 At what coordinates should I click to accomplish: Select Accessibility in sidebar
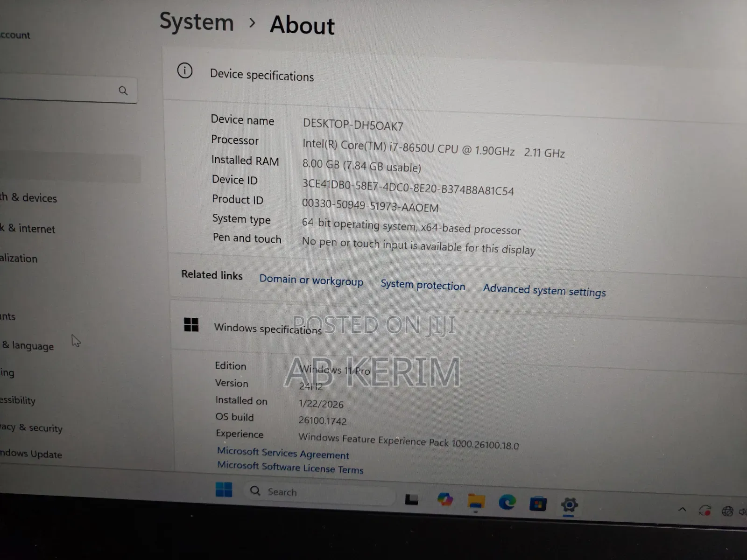pyautogui.click(x=18, y=400)
